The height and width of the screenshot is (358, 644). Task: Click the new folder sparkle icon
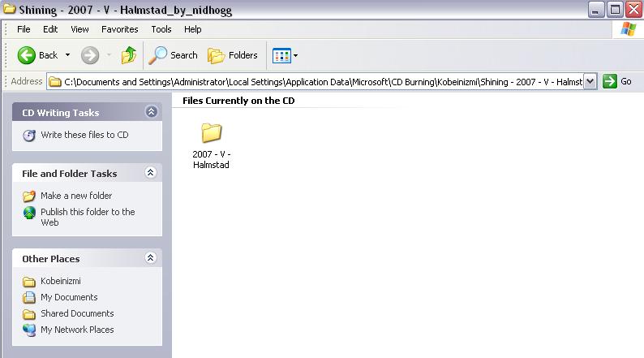pyautogui.click(x=28, y=196)
